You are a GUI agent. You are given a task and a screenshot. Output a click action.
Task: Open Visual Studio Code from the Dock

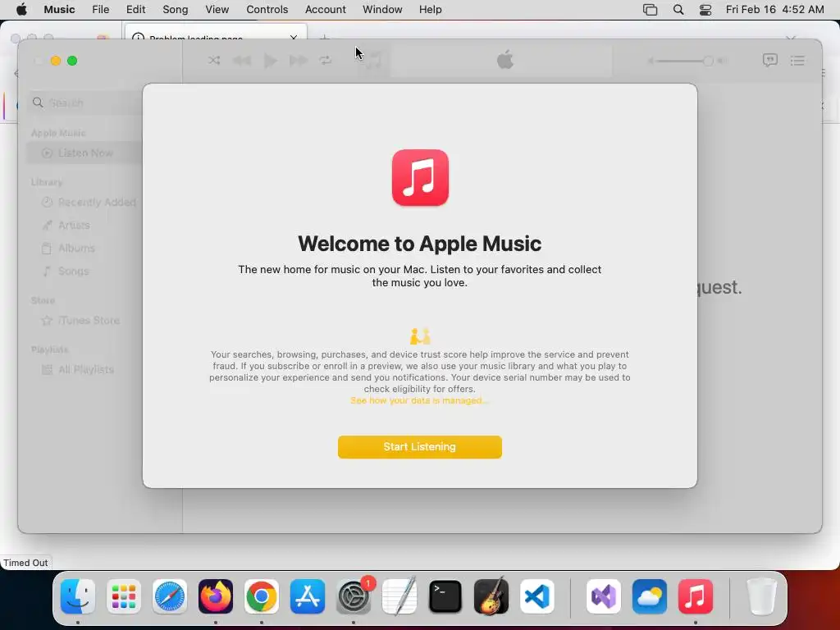point(537,596)
